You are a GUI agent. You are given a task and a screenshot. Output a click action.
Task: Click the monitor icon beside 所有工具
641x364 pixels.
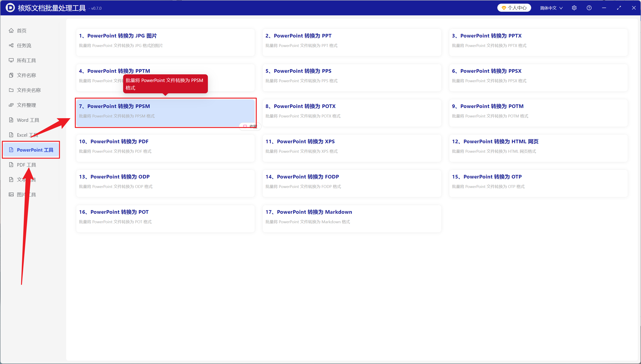(x=11, y=60)
